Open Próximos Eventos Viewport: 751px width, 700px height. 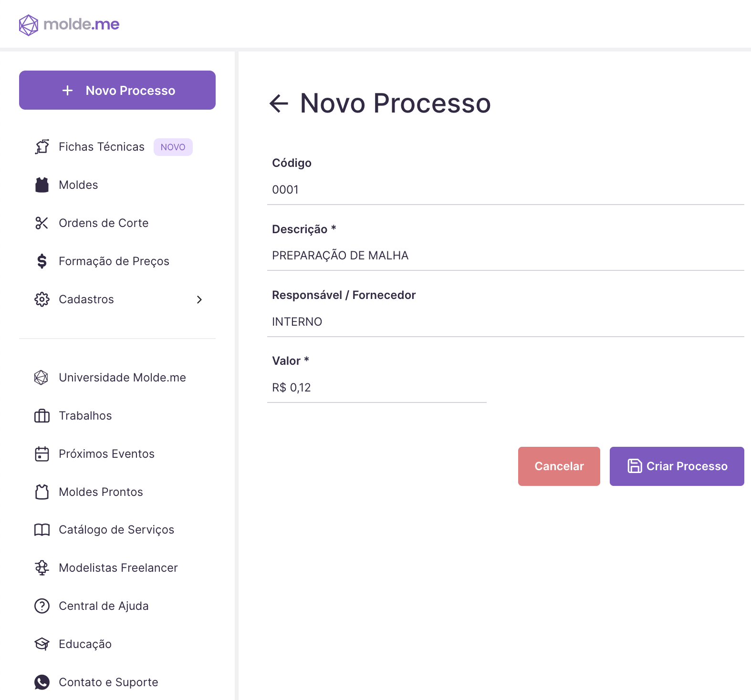coord(106,454)
